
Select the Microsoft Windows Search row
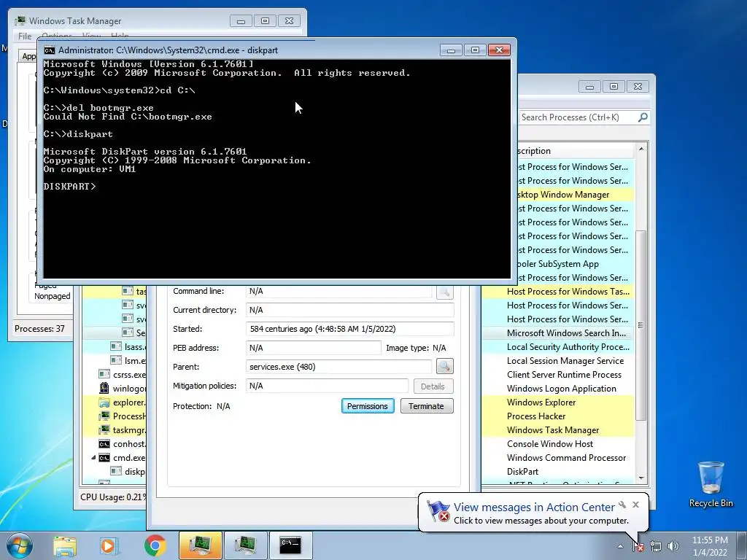(x=558, y=332)
